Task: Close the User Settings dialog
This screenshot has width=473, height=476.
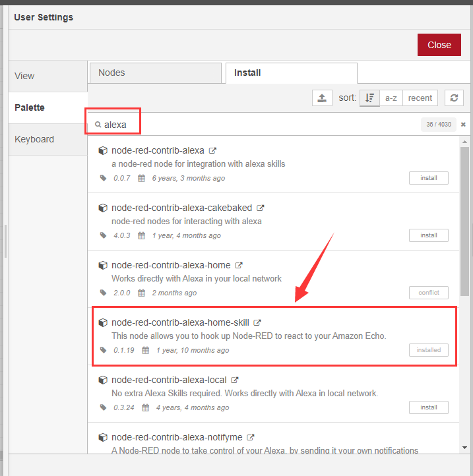Action: 439,45
